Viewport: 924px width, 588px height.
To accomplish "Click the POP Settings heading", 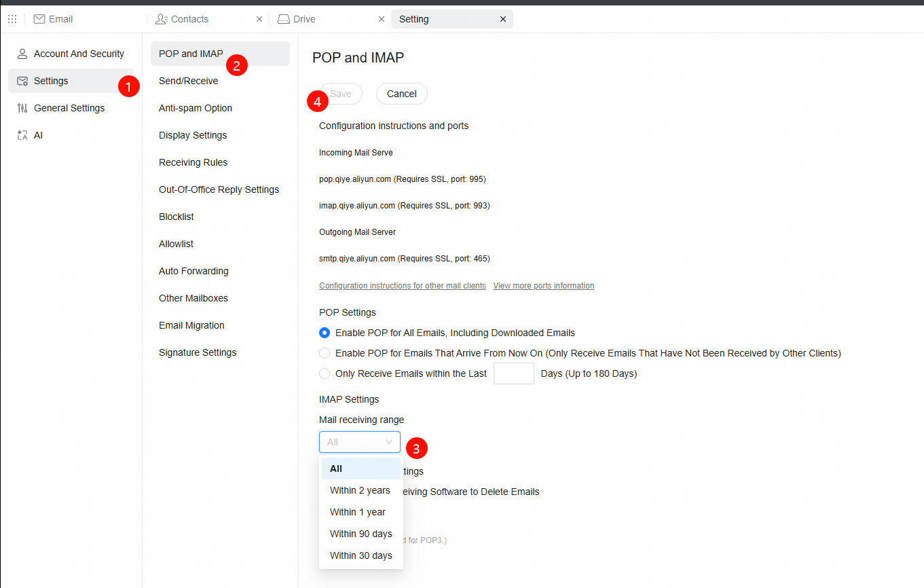I will click(348, 312).
